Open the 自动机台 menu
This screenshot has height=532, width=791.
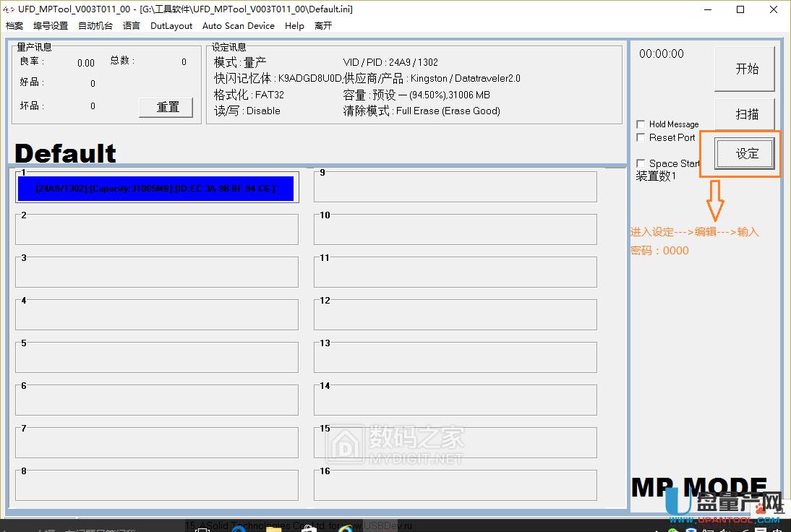[x=95, y=25]
